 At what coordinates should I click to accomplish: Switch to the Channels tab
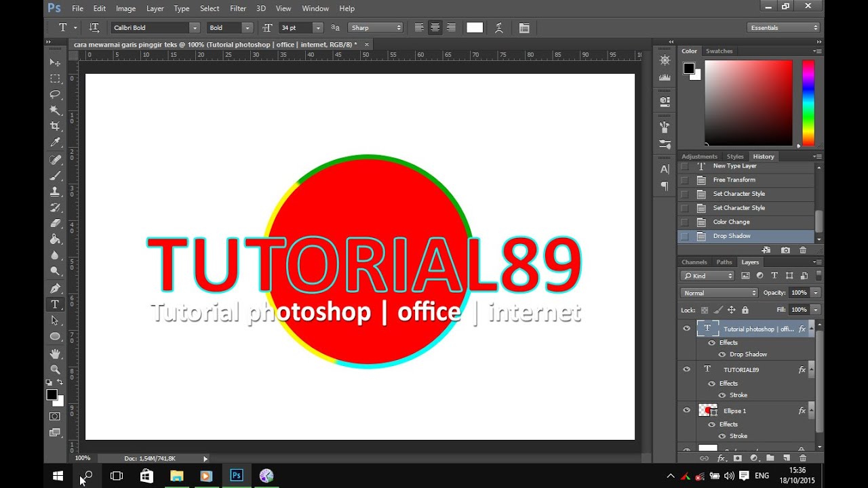(x=694, y=262)
